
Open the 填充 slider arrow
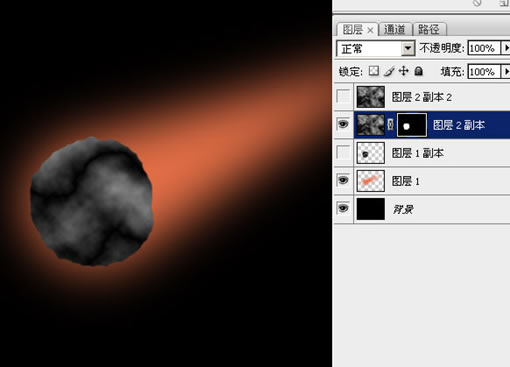506,72
